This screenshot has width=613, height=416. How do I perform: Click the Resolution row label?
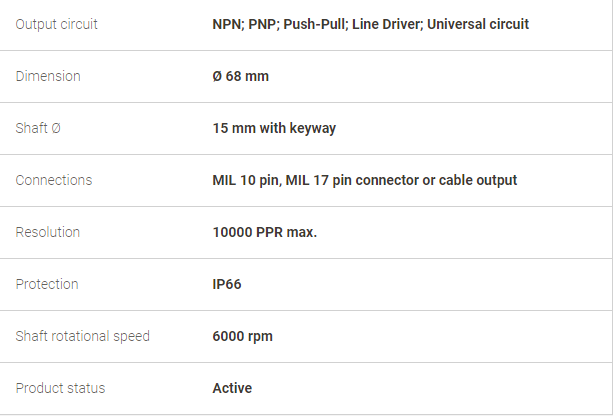(48, 232)
